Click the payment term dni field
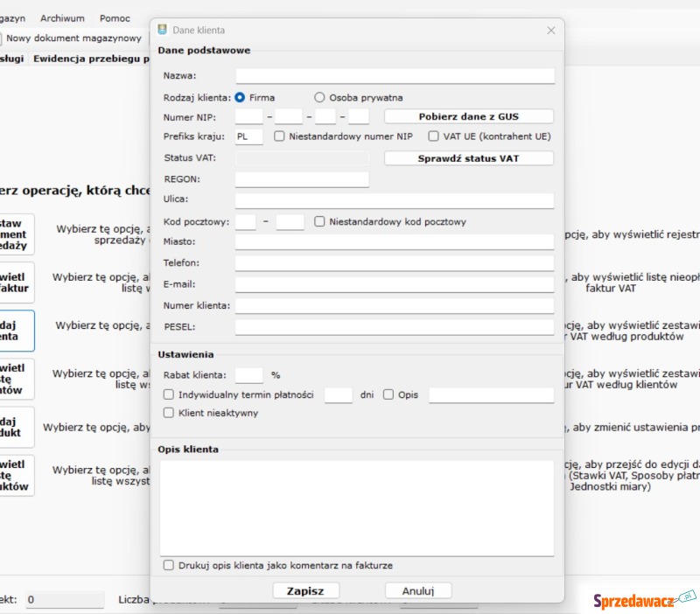The height and width of the screenshot is (614, 700). click(x=339, y=395)
